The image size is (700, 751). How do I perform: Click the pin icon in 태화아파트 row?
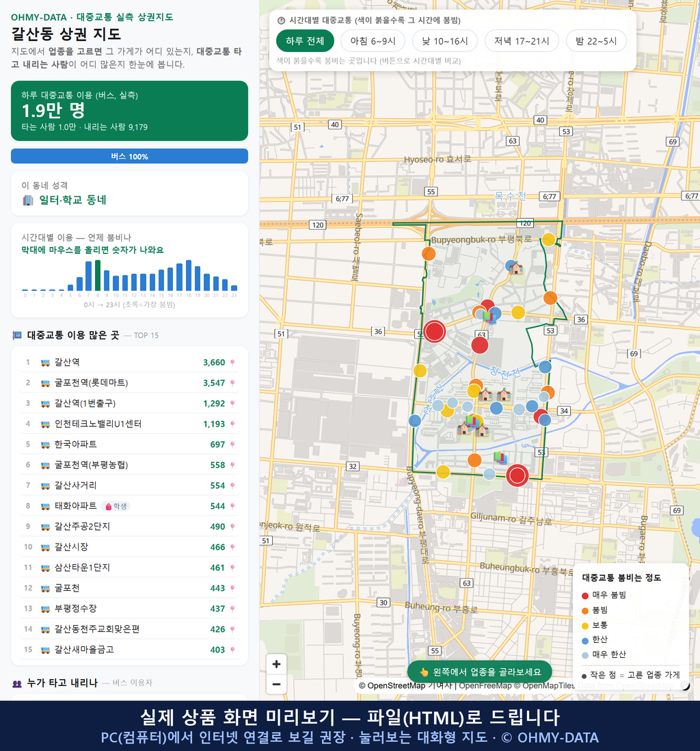232,506
